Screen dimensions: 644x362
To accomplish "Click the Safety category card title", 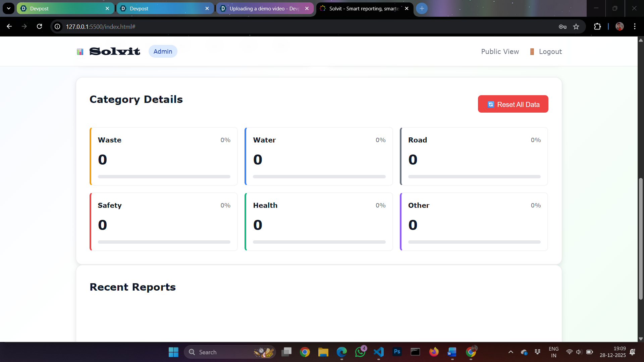I will [110, 205].
